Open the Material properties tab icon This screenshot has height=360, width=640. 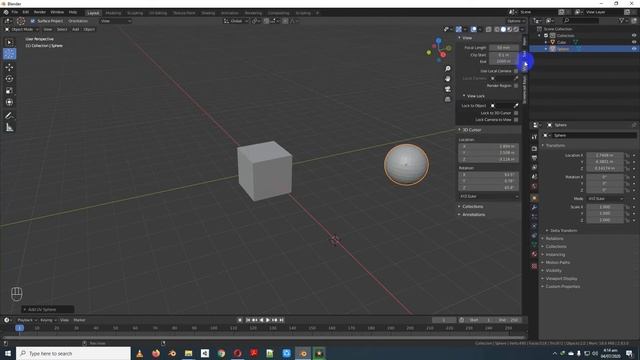point(534,254)
